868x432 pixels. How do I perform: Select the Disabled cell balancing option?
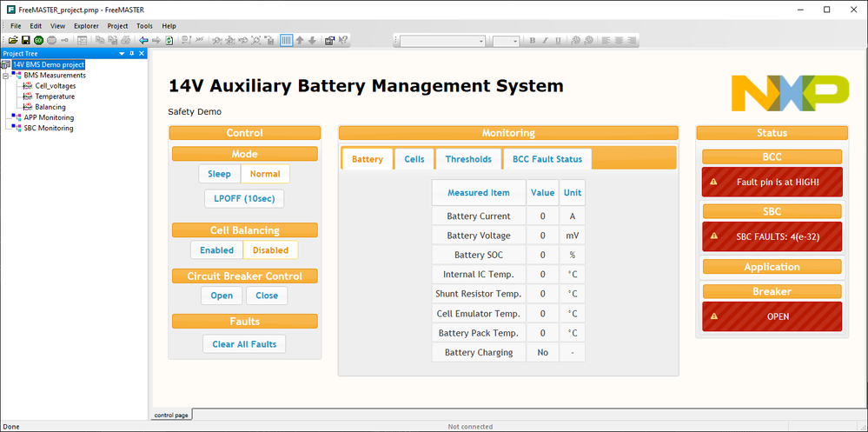point(271,249)
